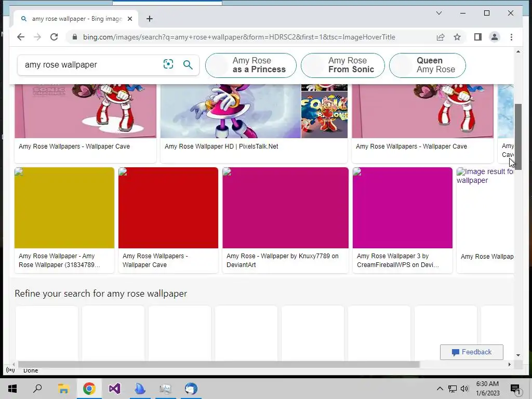This screenshot has width=532, height=399.
Task: Open a new browser tab
Action: point(150,19)
